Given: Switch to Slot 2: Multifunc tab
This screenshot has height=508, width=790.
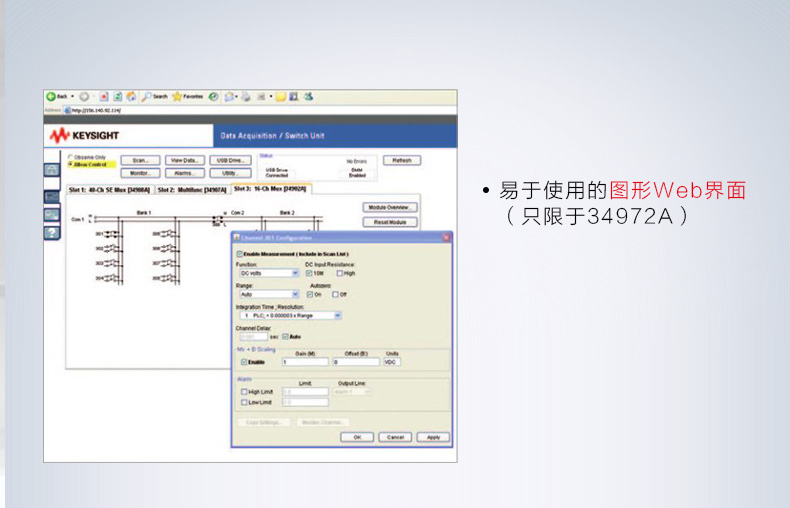Looking at the screenshot, I should (192, 188).
